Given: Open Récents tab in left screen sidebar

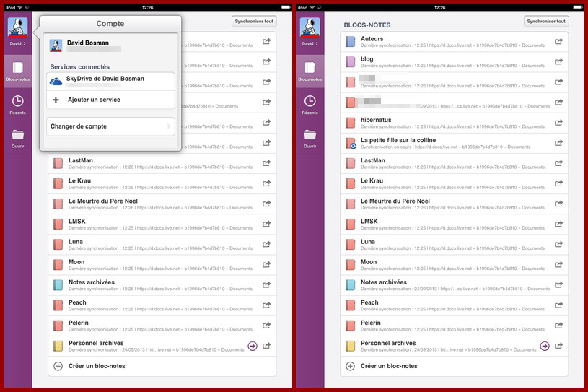Looking at the screenshot, I should [17, 105].
